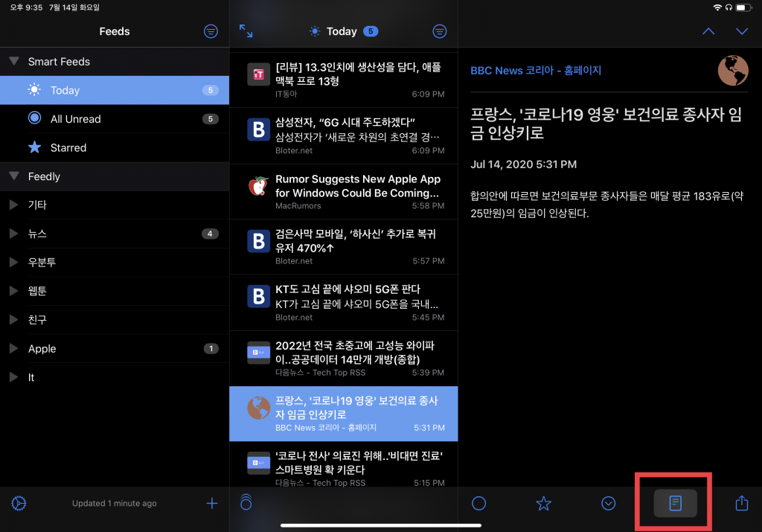
Task: Tap the battery indicator in status bar
Action: coord(743,7)
